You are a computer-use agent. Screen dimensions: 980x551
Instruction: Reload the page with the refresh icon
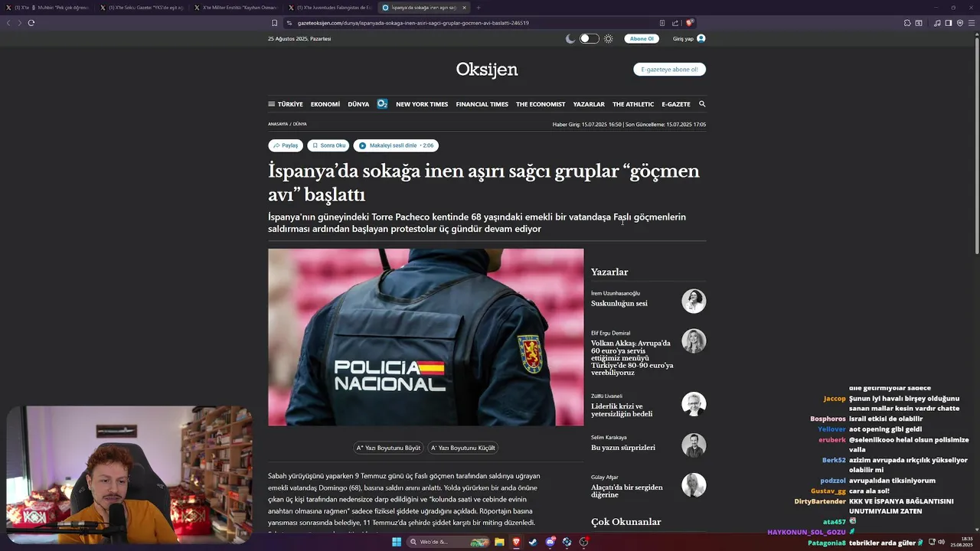(x=31, y=23)
